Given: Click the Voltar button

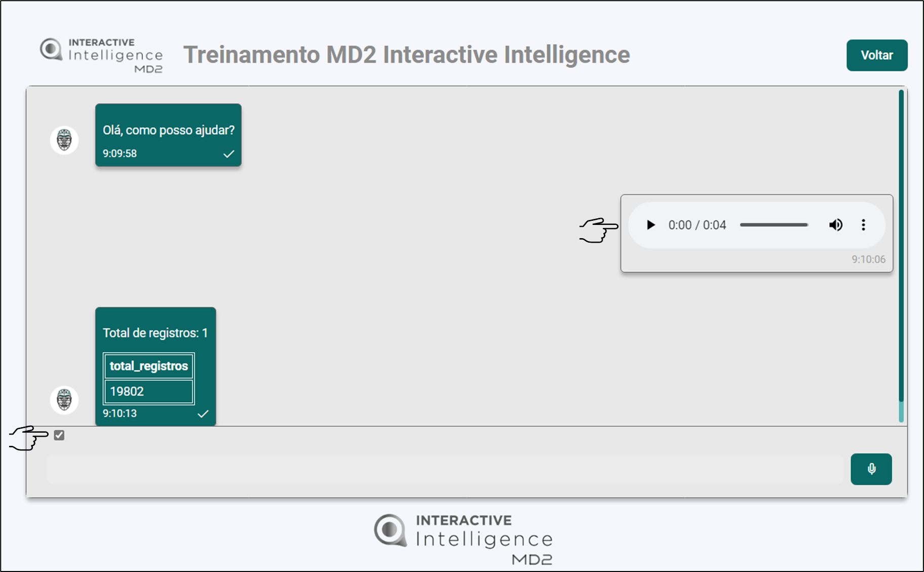Looking at the screenshot, I should [876, 55].
